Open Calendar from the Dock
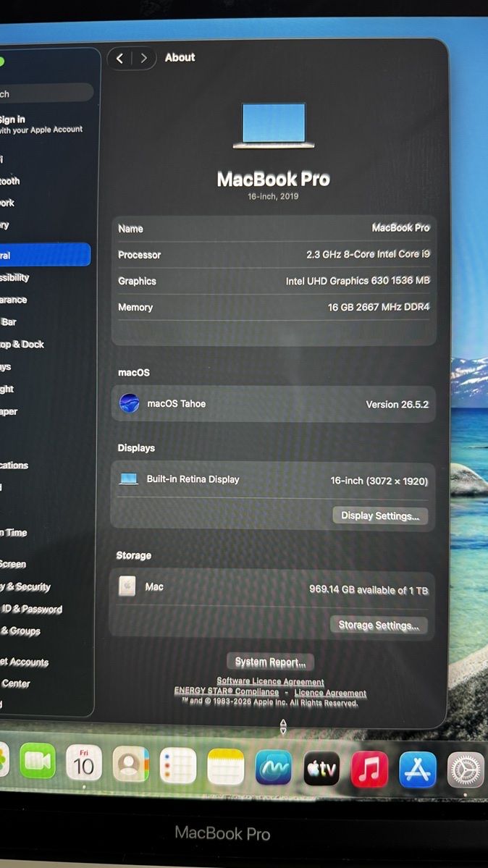This screenshot has width=488, height=868. (x=84, y=762)
